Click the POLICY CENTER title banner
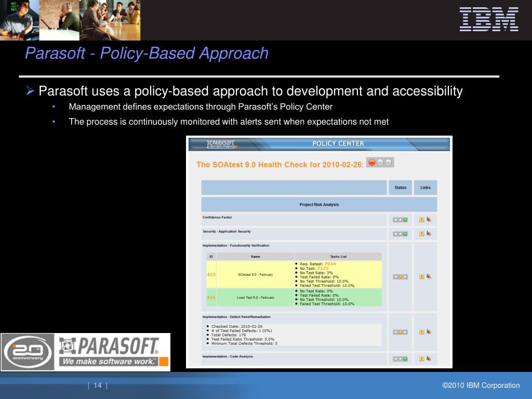The width and height of the screenshot is (532, 399). pyautogui.click(x=338, y=143)
